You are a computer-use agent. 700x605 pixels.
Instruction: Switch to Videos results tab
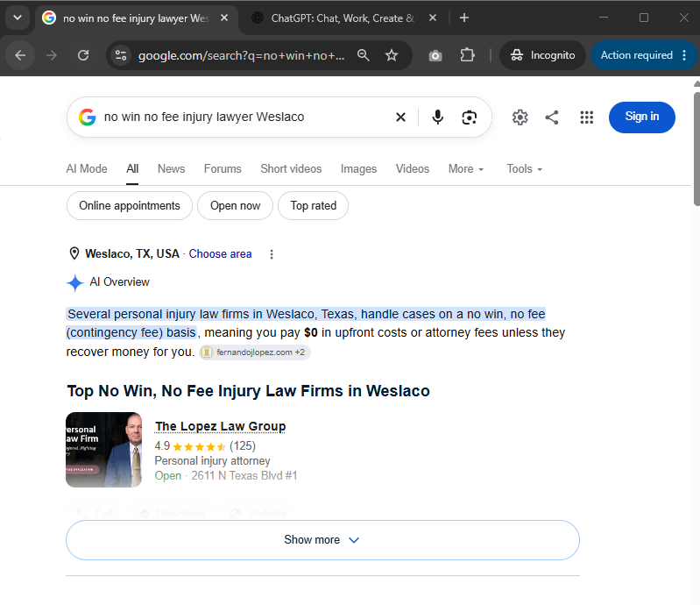(x=412, y=169)
